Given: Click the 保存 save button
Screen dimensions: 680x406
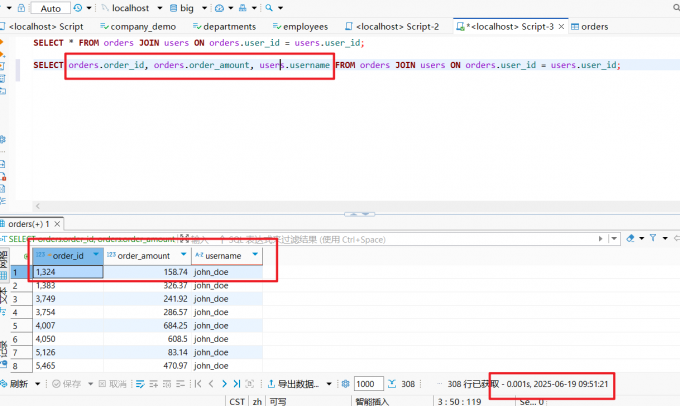Looking at the screenshot, I should [67, 384].
